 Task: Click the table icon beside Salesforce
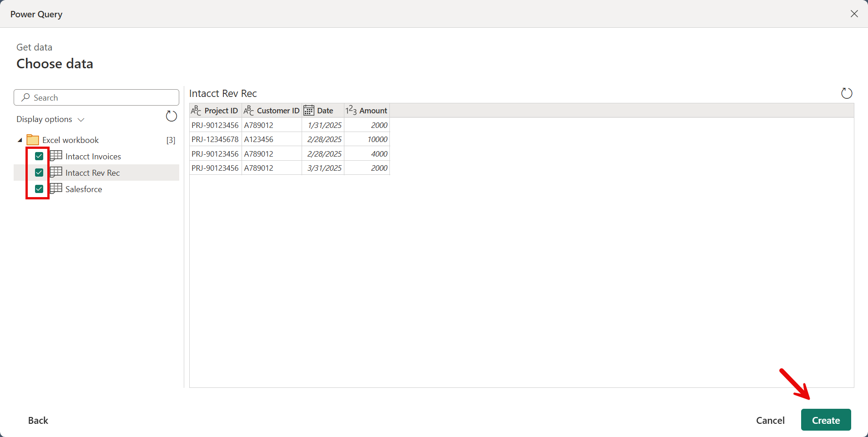click(x=56, y=188)
